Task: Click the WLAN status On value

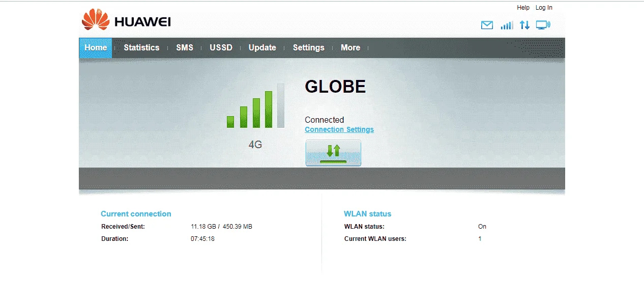Action: pyautogui.click(x=482, y=227)
